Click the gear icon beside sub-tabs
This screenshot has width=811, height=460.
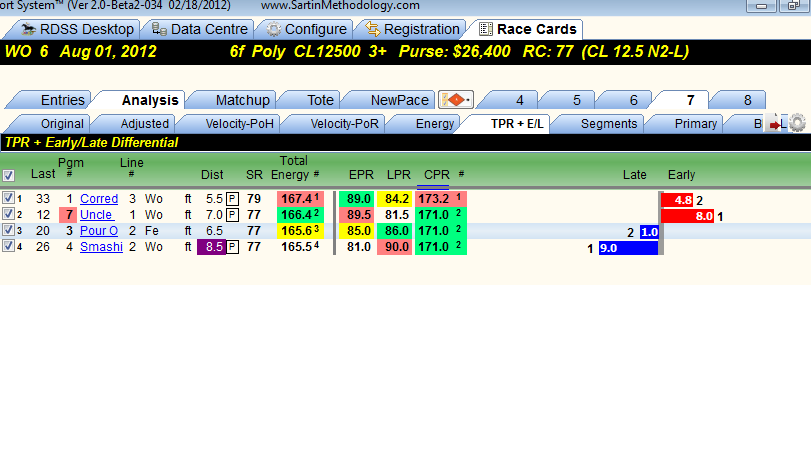click(797, 123)
